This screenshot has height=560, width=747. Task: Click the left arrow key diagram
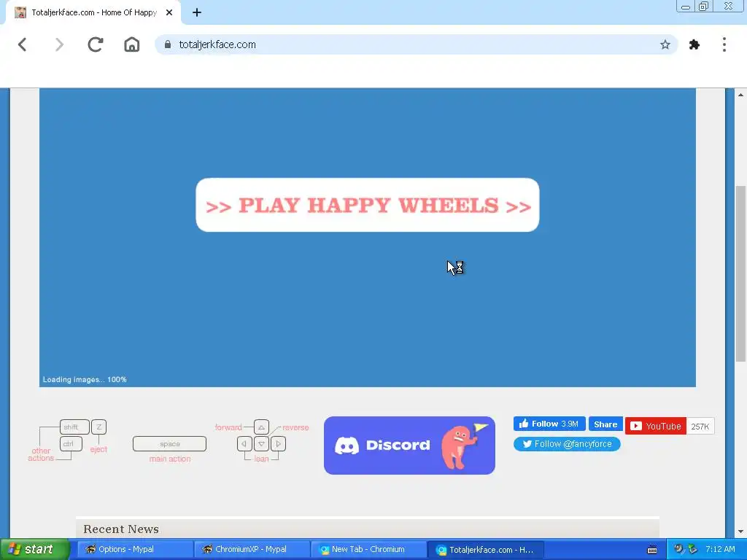click(244, 444)
